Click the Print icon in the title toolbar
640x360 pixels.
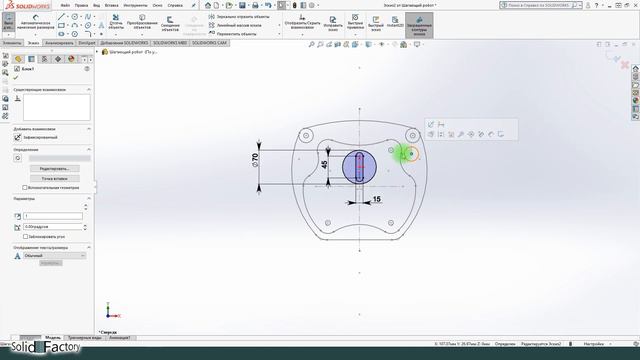point(255,5)
